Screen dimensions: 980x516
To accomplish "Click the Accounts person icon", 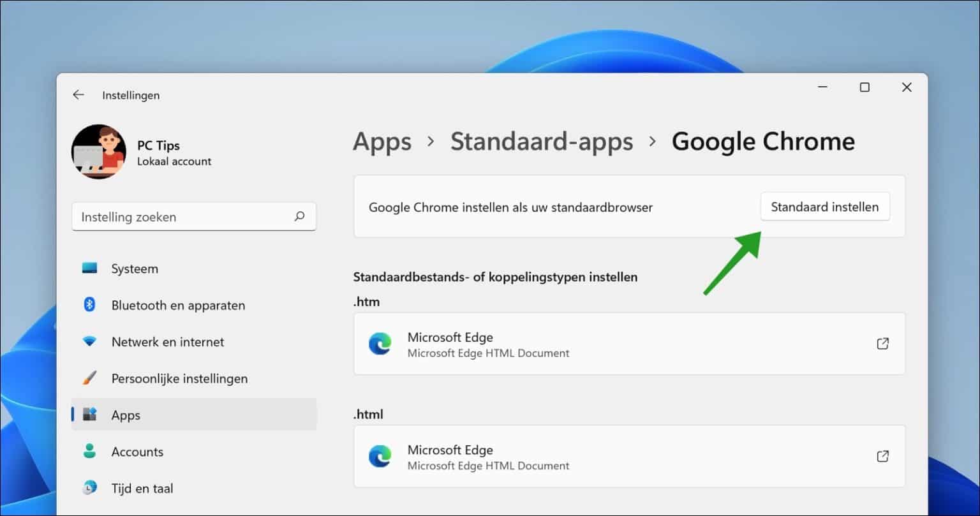I will coord(89,452).
